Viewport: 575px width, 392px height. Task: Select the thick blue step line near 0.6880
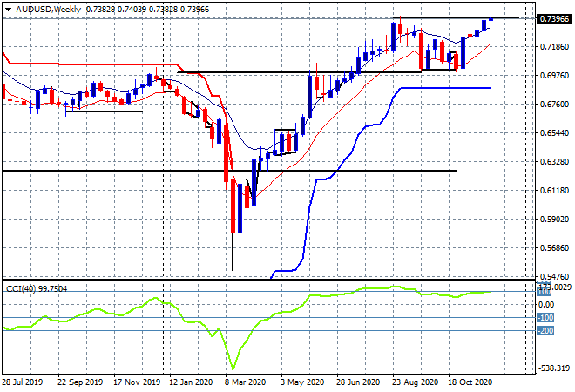445,88
